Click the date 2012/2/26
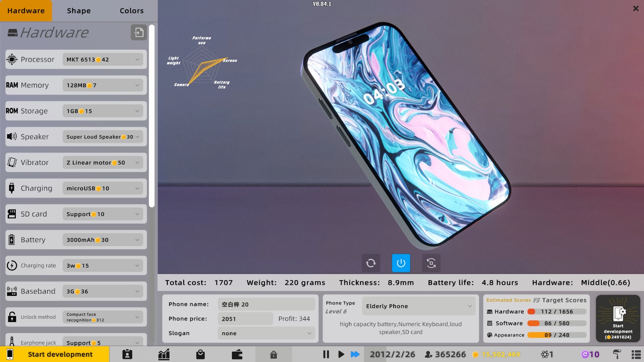The image size is (644, 362). tap(392, 354)
